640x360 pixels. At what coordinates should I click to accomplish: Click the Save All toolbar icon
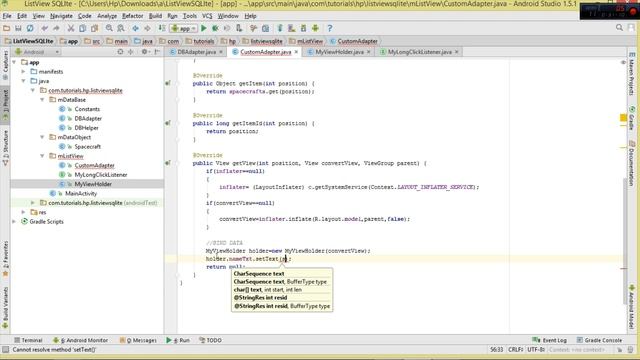18,28
